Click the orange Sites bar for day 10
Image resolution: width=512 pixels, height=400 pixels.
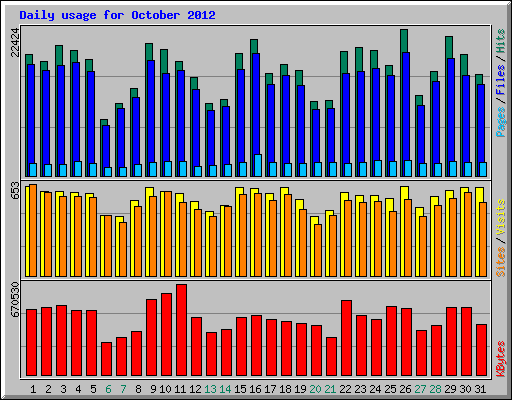coord(168,234)
